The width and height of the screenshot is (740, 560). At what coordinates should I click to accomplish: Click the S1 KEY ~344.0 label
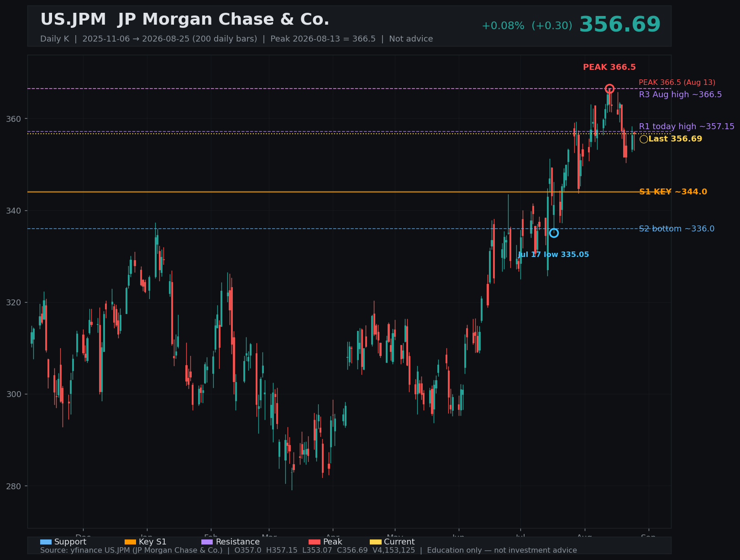click(673, 192)
